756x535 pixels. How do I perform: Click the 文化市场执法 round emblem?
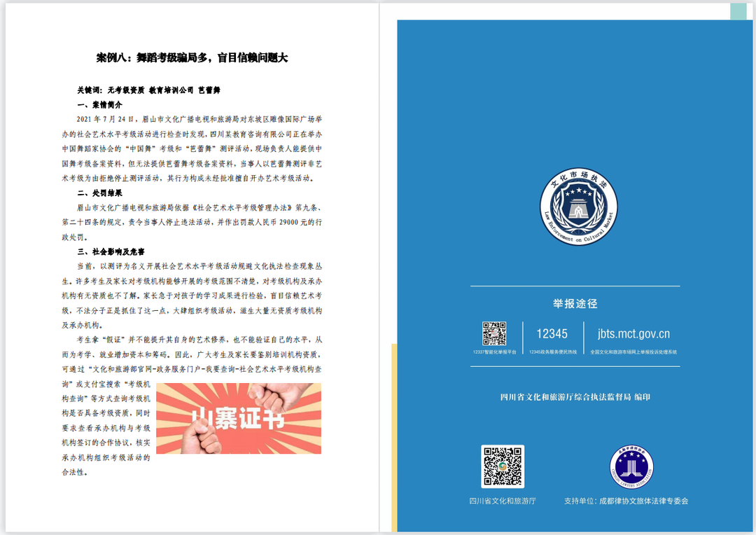click(579, 207)
